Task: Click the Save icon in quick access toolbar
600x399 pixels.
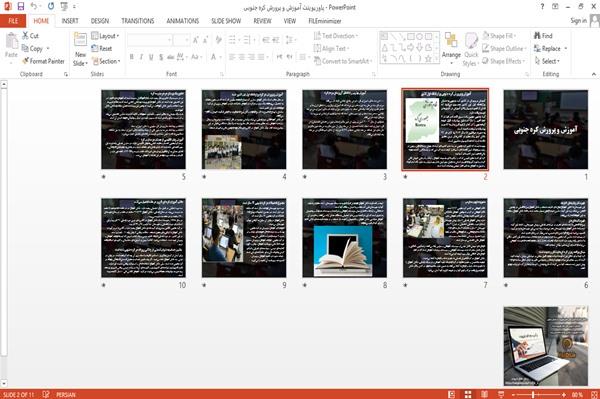Action: (21, 7)
